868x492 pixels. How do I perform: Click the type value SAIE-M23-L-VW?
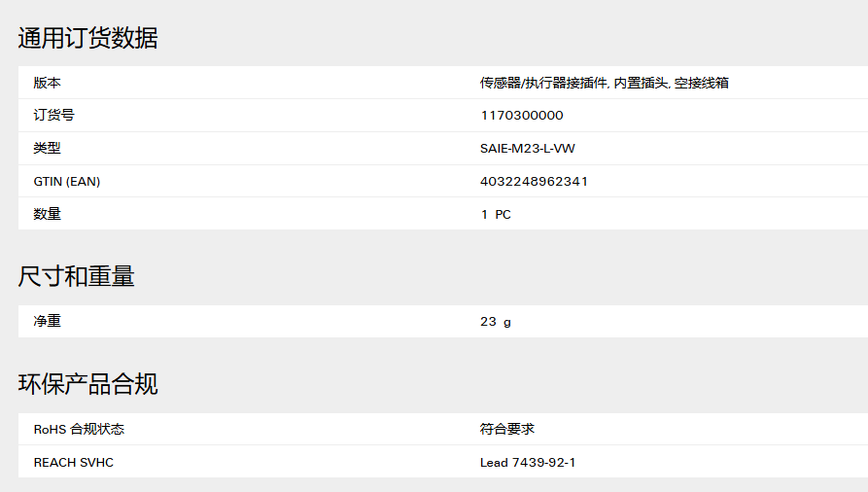528,149
